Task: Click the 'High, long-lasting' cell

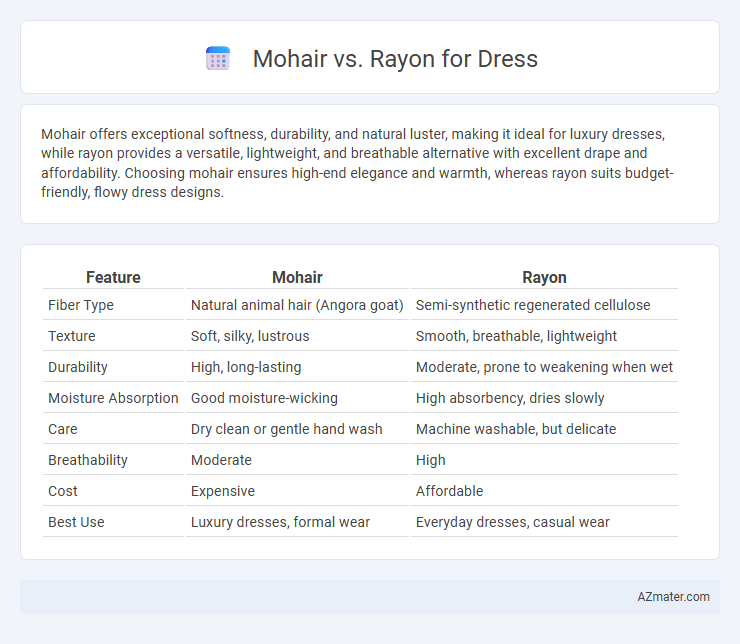Action: click(x=246, y=367)
